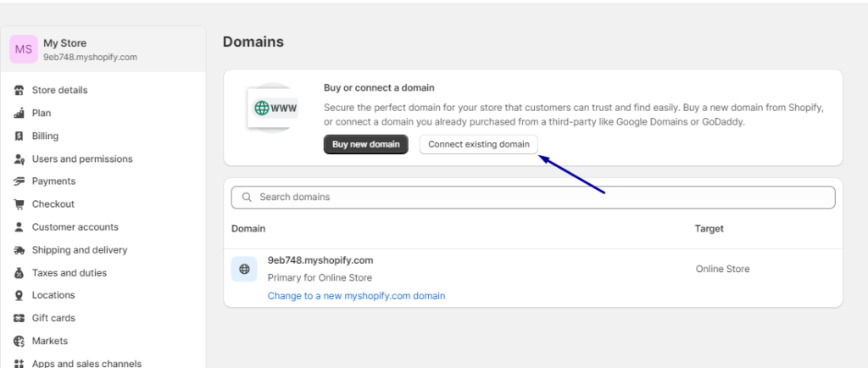Screen dimensions: 868x368
Task: Click the Locations pin icon
Action: click(x=19, y=296)
